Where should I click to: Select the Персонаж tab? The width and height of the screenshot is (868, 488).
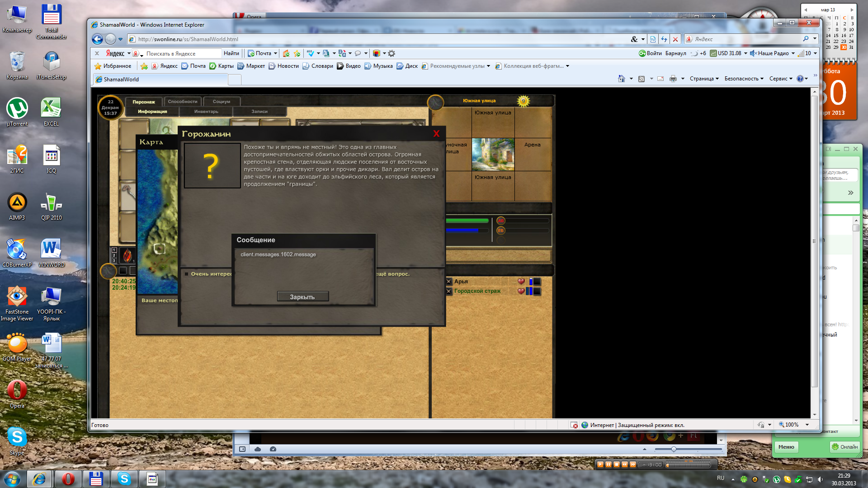[x=144, y=102]
